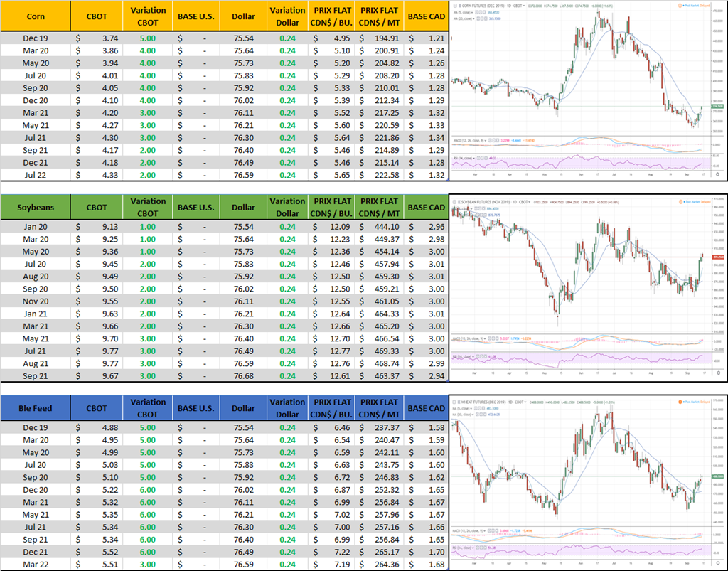Click the Corn table header cell
The height and width of the screenshot is (571, 728).
36,16
